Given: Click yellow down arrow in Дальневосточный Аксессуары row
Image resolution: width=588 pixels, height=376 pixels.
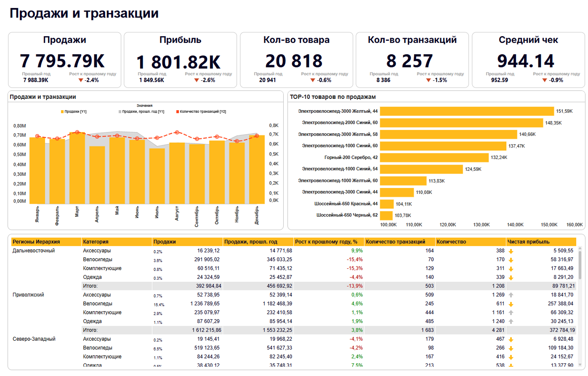Looking at the screenshot, I should (511, 251).
